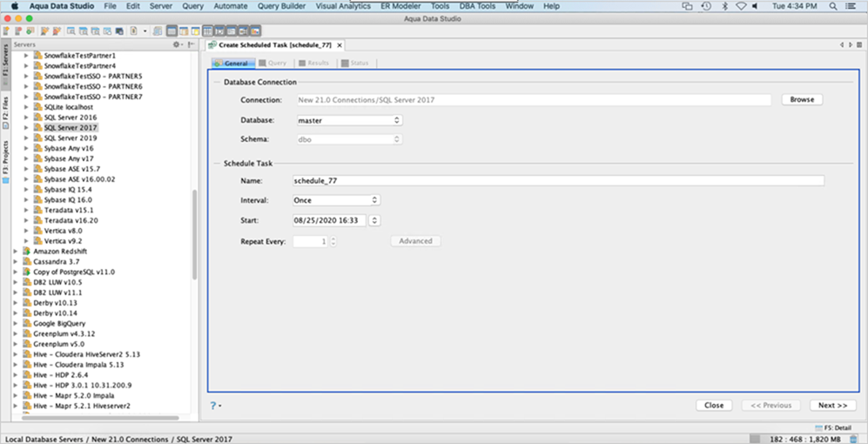Image resolution: width=868 pixels, height=444 pixels.
Task: Select SnowflakeTestPartner4 in the tree
Action: click(x=80, y=66)
